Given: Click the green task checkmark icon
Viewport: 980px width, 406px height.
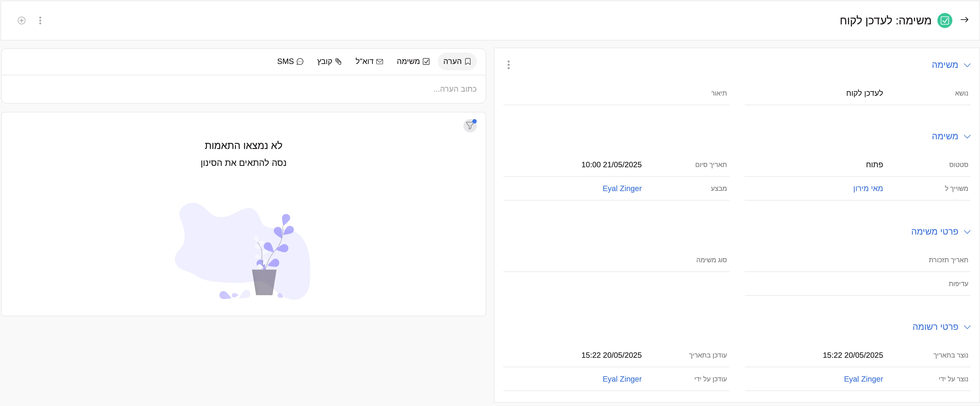Looking at the screenshot, I should pyautogui.click(x=945, y=20).
